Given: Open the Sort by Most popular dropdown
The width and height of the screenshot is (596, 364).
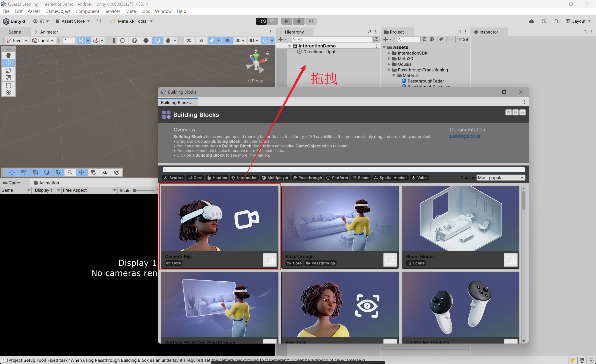Looking at the screenshot, I should click(501, 178).
